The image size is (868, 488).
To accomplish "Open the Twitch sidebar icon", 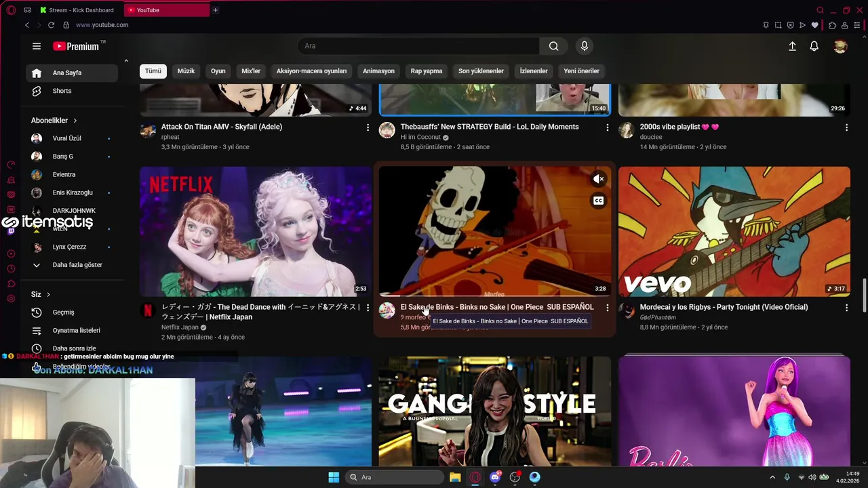I will (11, 231).
